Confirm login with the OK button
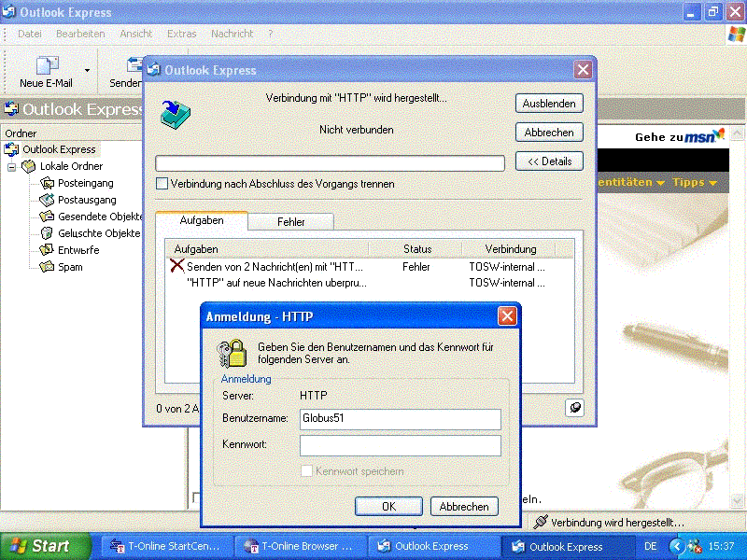 388,506
